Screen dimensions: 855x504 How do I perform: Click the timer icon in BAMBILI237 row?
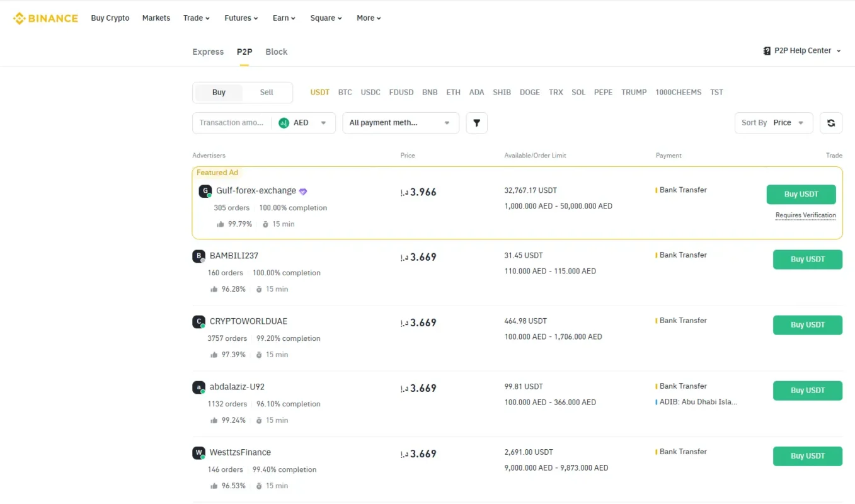click(x=259, y=289)
